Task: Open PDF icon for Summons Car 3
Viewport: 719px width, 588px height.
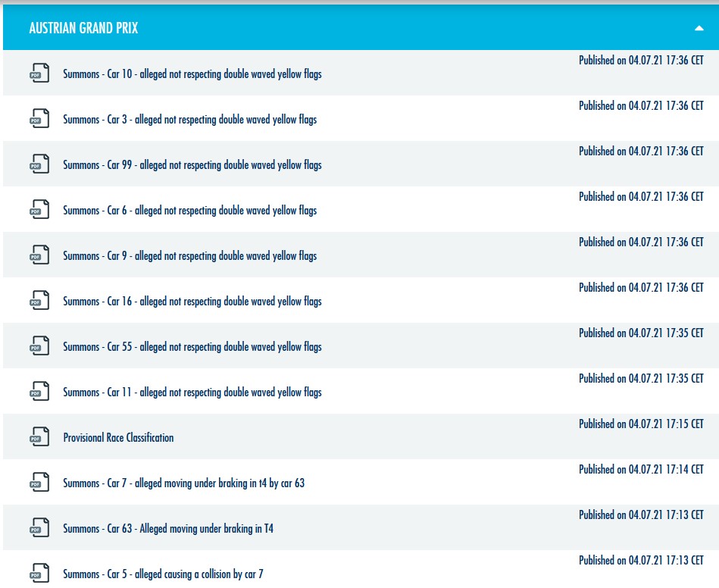Action: coord(39,119)
